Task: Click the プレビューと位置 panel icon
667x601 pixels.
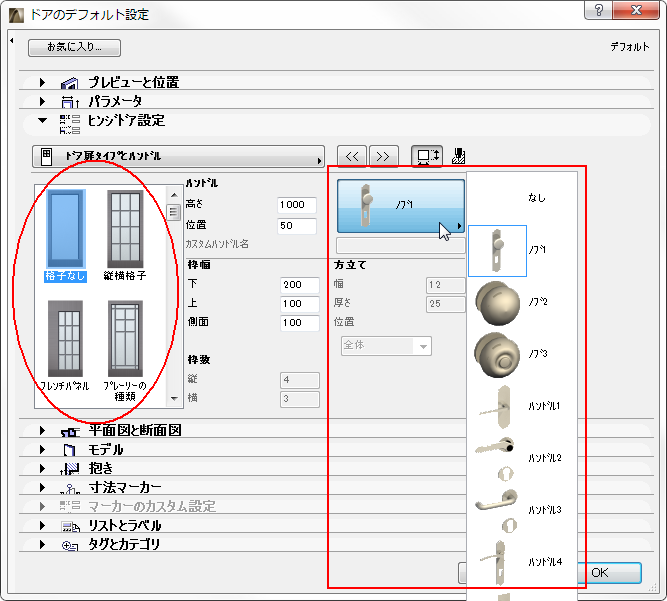Action: tap(70, 83)
